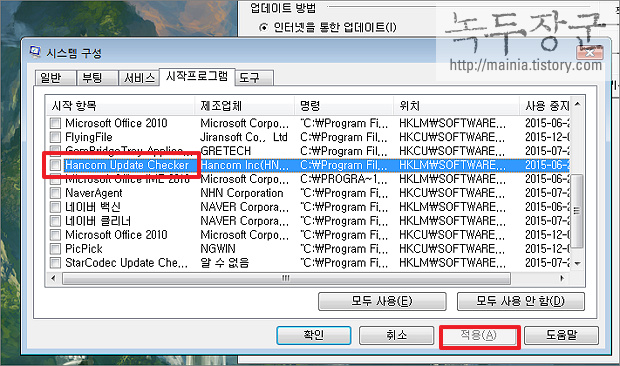
Task: Click the horizontal scrollbar thumb
Action: tap(286, 278)
